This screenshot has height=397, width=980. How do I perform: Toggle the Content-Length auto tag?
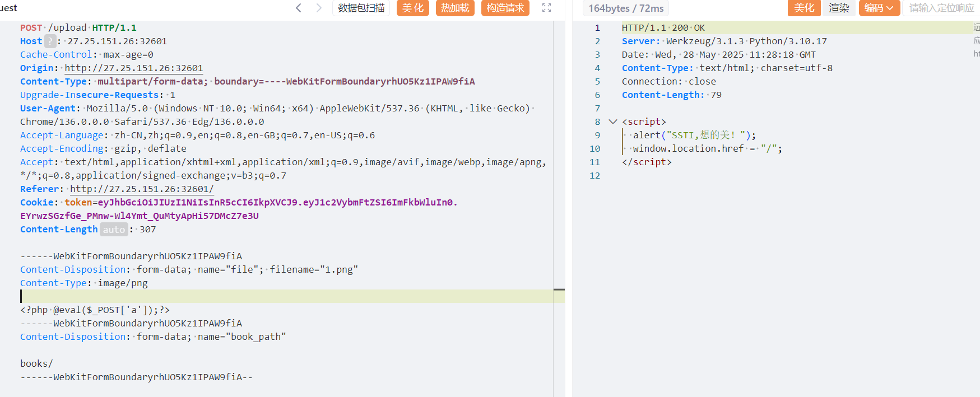pyautogui.click(x=114, y=229)
